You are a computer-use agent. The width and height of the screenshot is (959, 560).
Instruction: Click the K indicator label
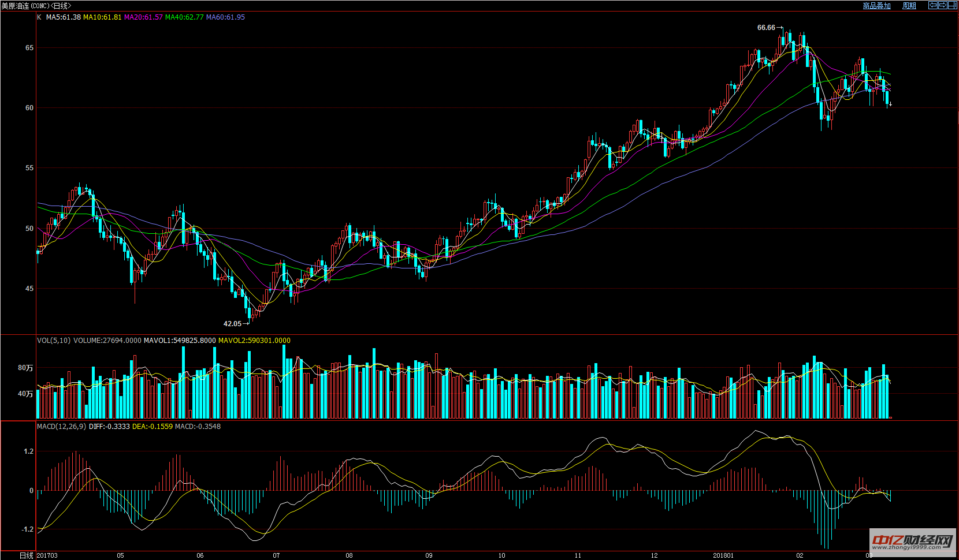coord(39,17)
